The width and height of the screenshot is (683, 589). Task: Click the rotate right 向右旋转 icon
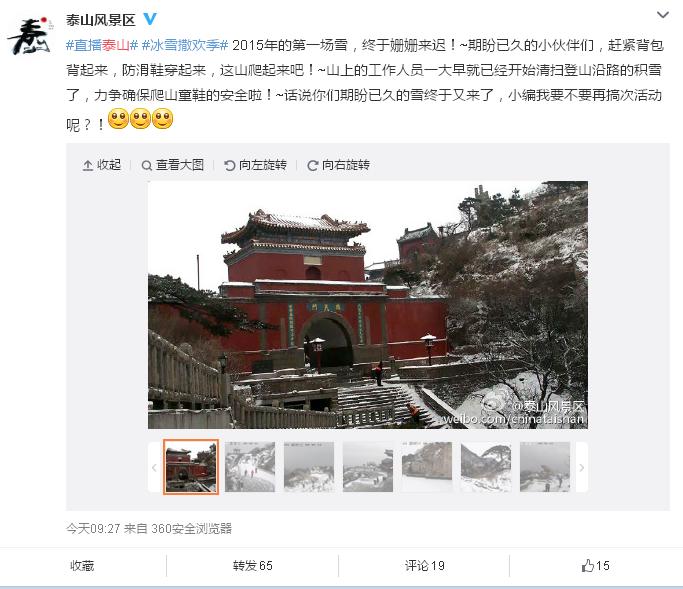(312, 165)
